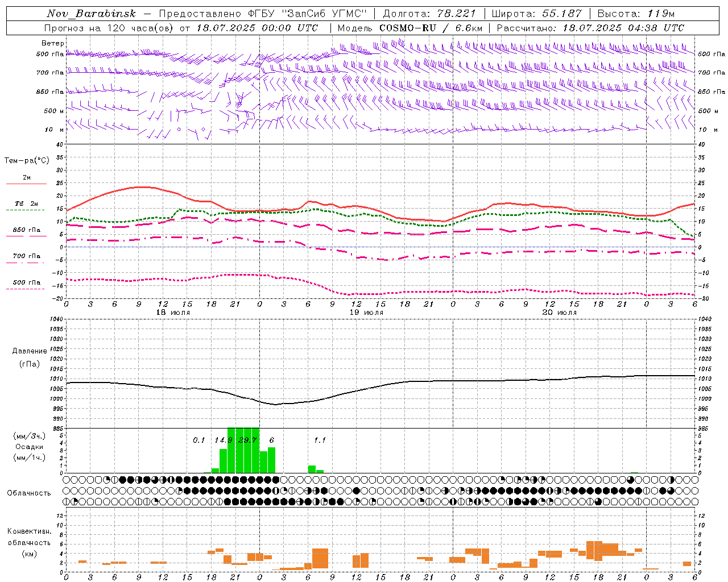Click the '18 июля' date label
728x582 pixels.
173,313
